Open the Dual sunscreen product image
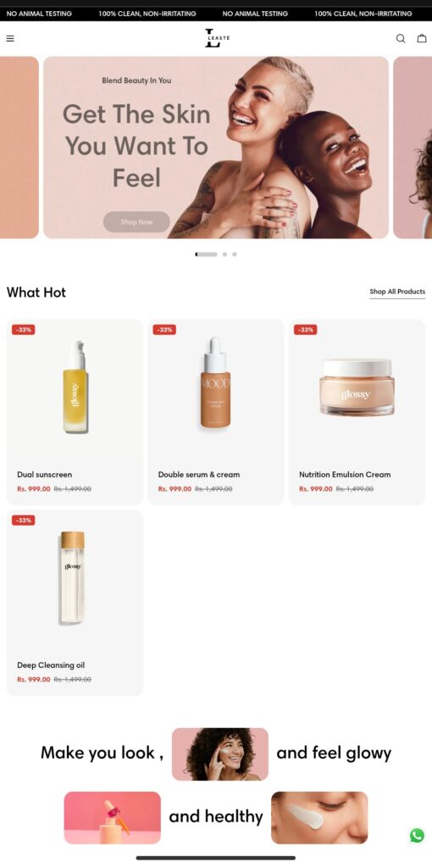 (75, 387)
